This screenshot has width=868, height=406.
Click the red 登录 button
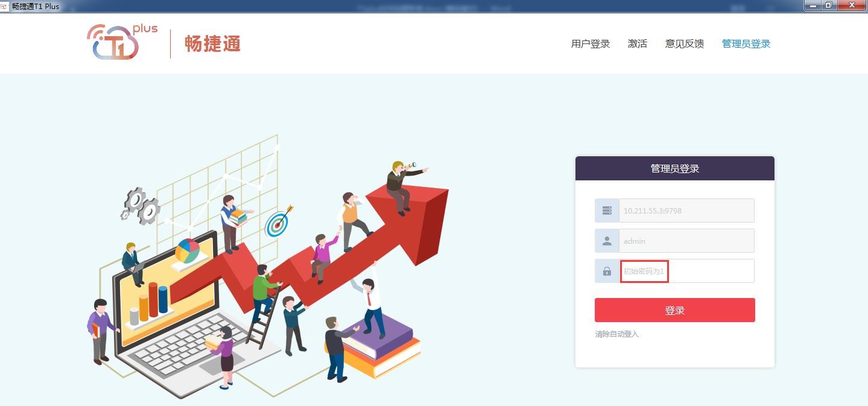click(674, 310)
